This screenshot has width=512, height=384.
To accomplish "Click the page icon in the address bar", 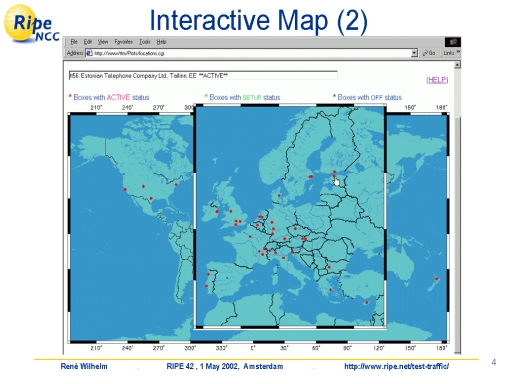I will coord(89,53).
